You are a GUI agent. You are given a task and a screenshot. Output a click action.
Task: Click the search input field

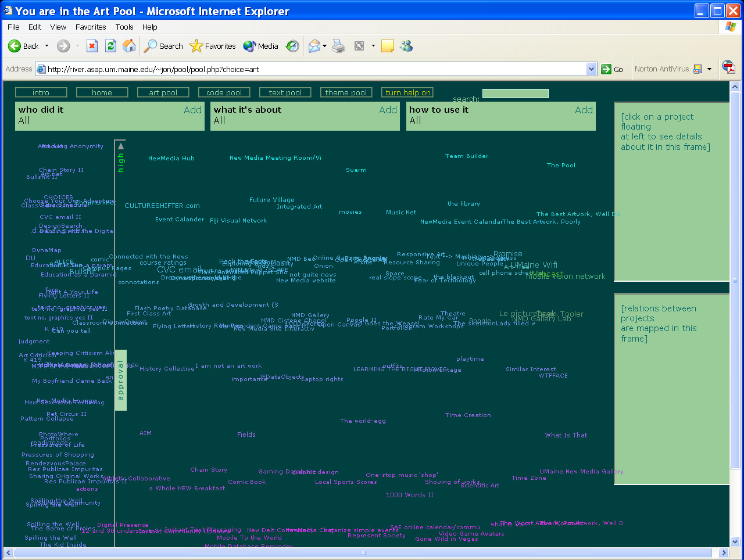point(515,94)
